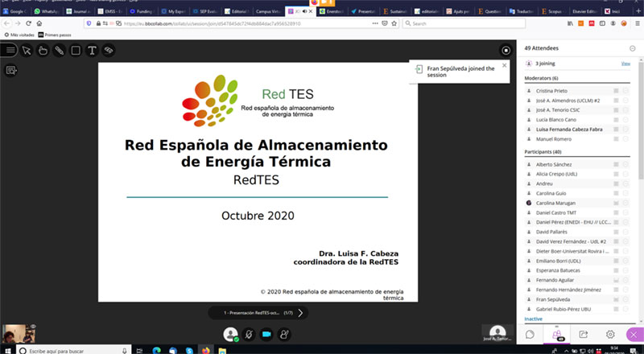Mute audio on the active browser tab
The height and width of the screenshot is (354, 644).
(305, 11)
